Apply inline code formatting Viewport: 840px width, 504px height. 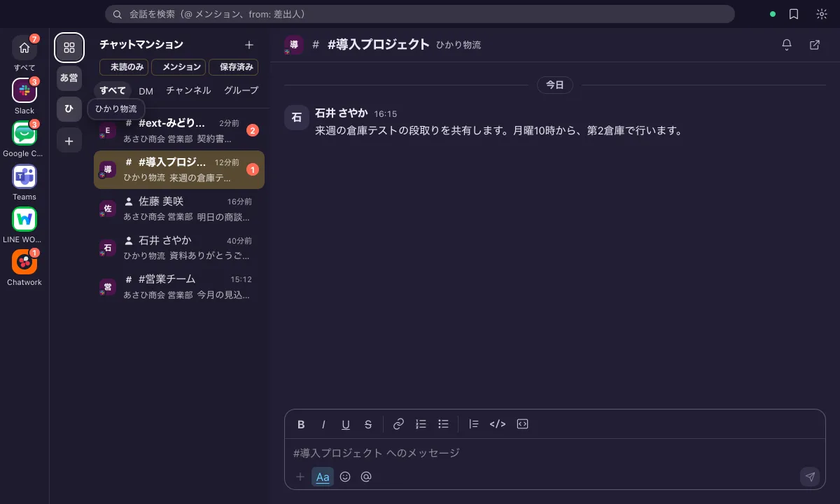pyautogui.click(x=498, y=424)
